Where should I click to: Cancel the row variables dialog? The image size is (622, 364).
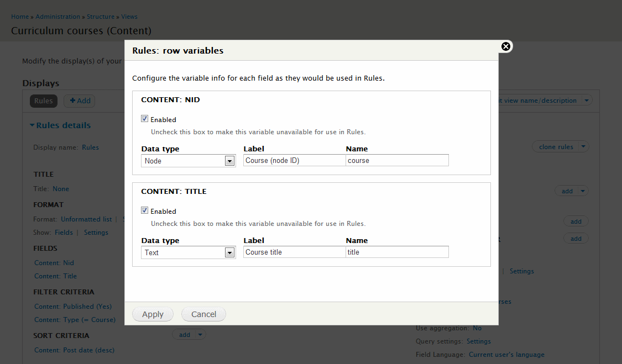click(203, 314)
